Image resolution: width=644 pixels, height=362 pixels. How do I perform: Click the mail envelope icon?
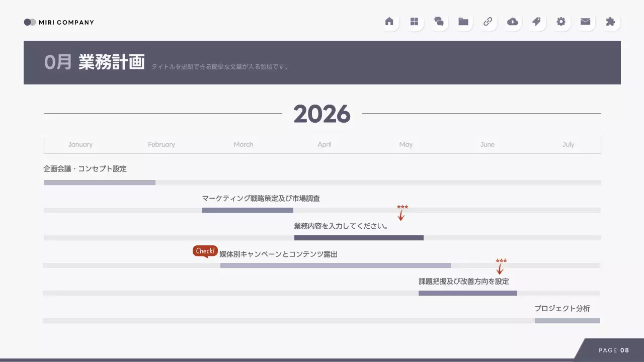click(585, 22)
